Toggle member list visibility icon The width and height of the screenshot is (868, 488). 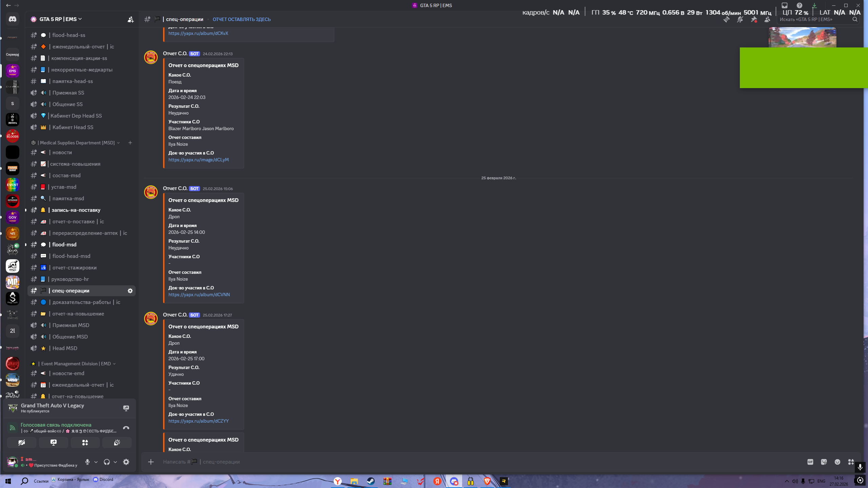pyautogui.click(x=767, y=20)
